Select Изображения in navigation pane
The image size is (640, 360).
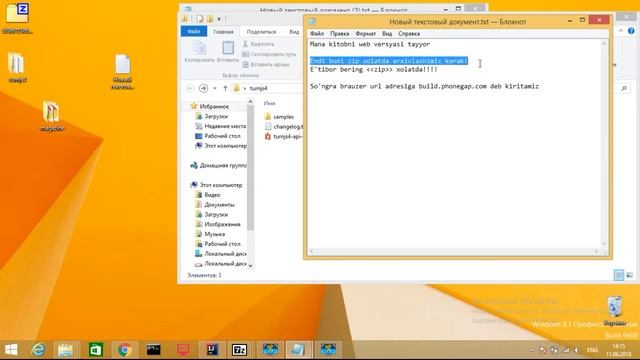coord(222,224)
